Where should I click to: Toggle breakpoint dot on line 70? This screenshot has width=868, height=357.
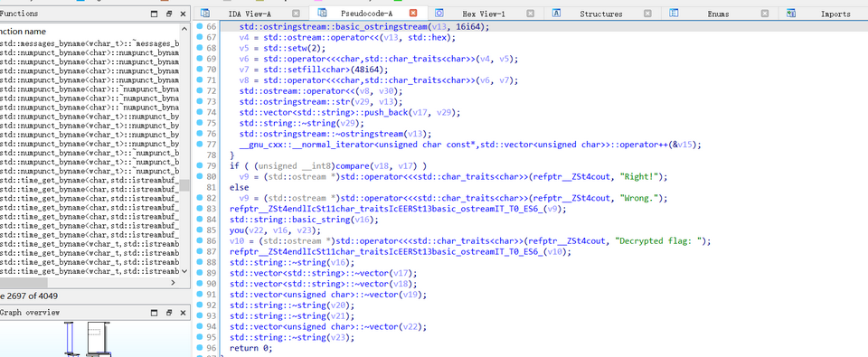coord(199,70)
